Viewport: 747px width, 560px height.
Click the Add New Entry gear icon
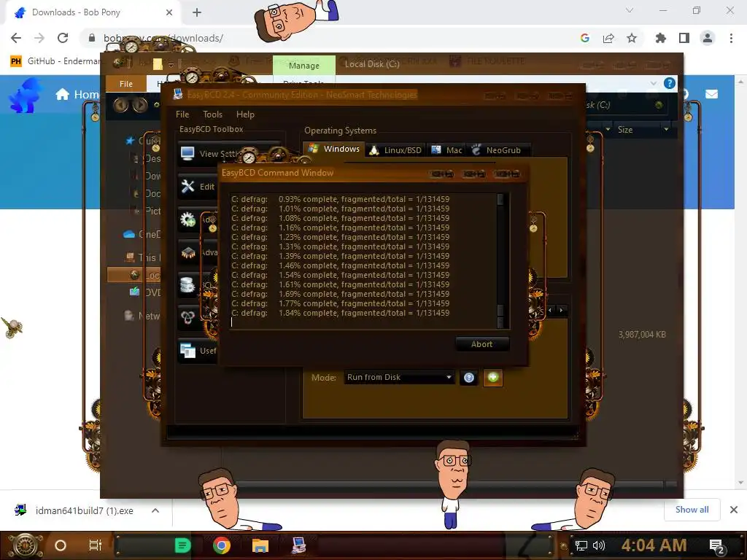[187, 219]
